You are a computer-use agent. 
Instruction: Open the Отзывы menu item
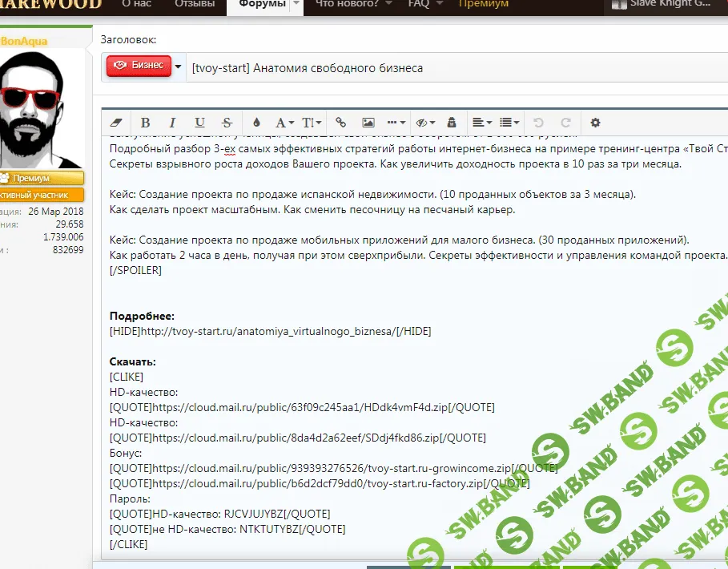[195, 4]
